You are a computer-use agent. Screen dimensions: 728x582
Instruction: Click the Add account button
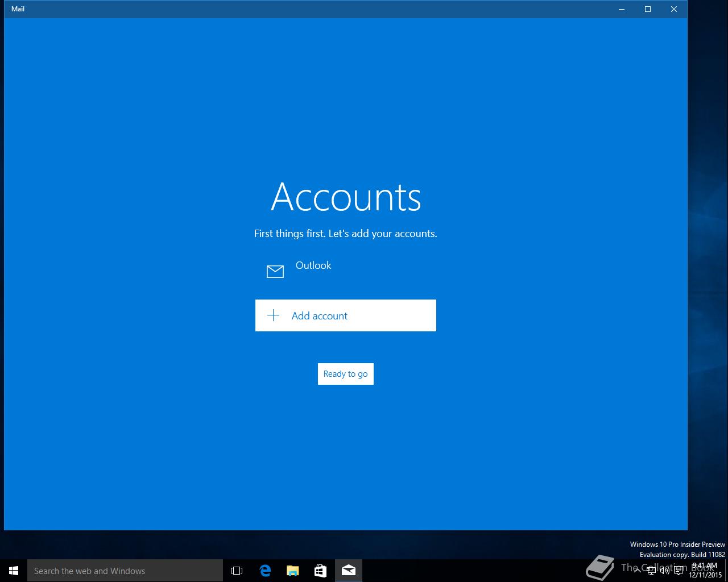[345, 315]
